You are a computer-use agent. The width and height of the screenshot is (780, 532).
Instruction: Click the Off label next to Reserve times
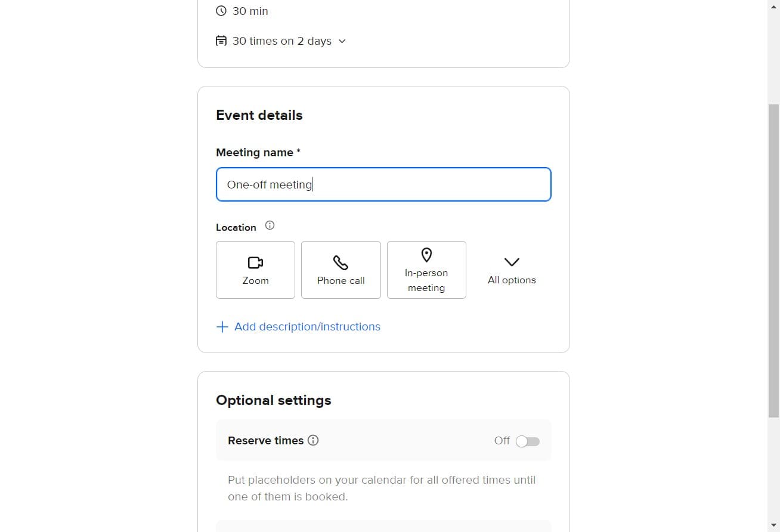click(502, 441)
